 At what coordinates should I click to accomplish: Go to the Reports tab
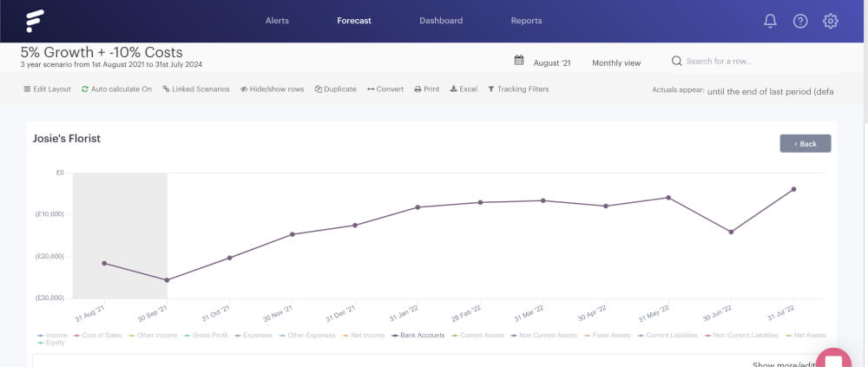click(x=526, y=21)
